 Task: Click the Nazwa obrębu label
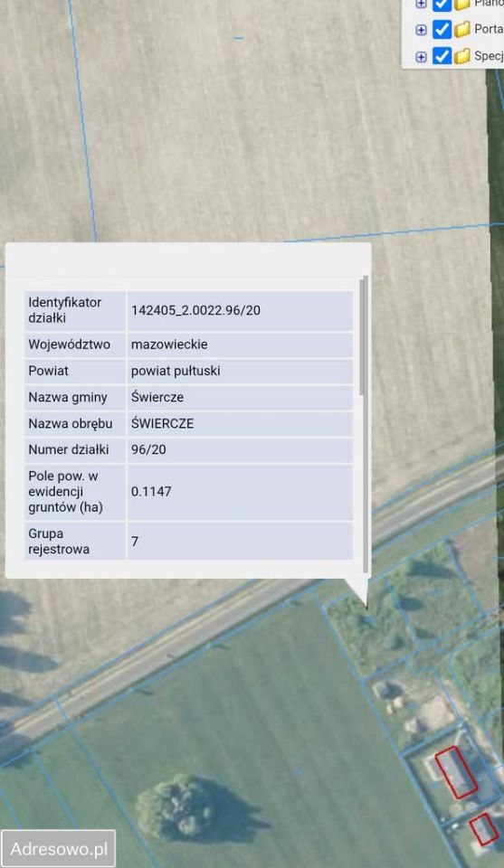click(71, 423)
